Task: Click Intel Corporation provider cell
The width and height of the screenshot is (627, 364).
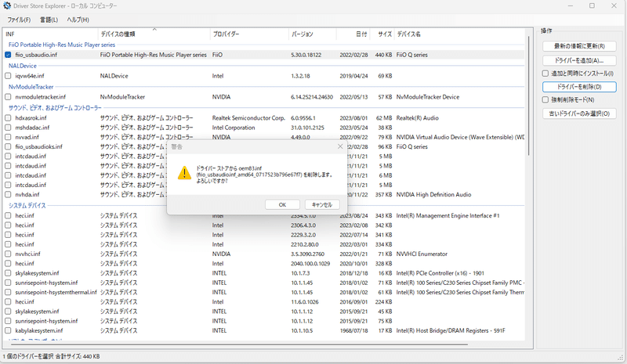Action: tap(233, 128)
